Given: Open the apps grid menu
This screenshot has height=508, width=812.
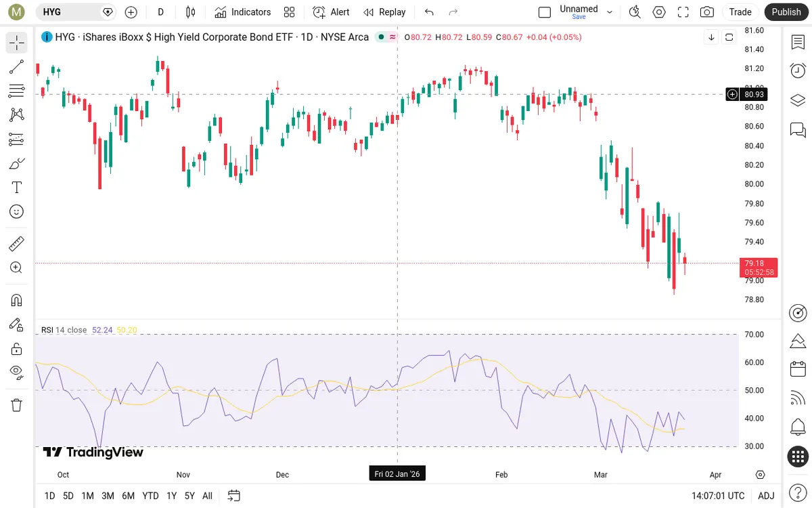Looking at the screenshot, I should (x=798, y=457).
